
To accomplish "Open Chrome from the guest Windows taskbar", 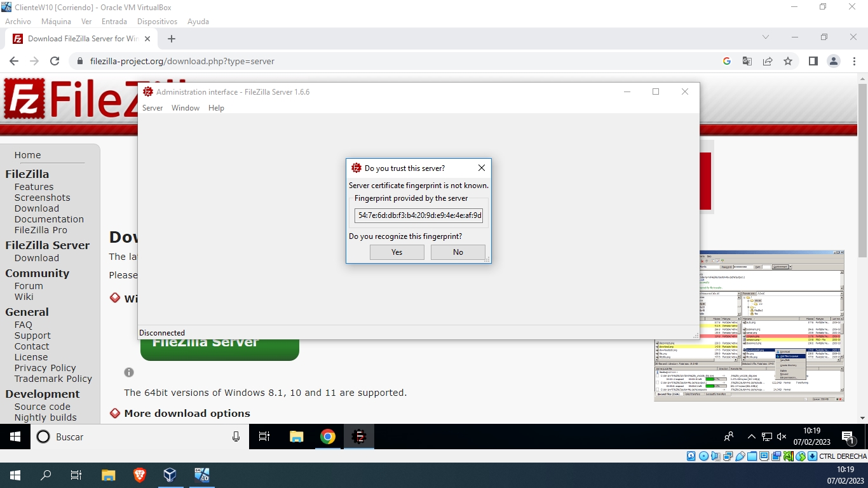I will click(x=328, y=437).
